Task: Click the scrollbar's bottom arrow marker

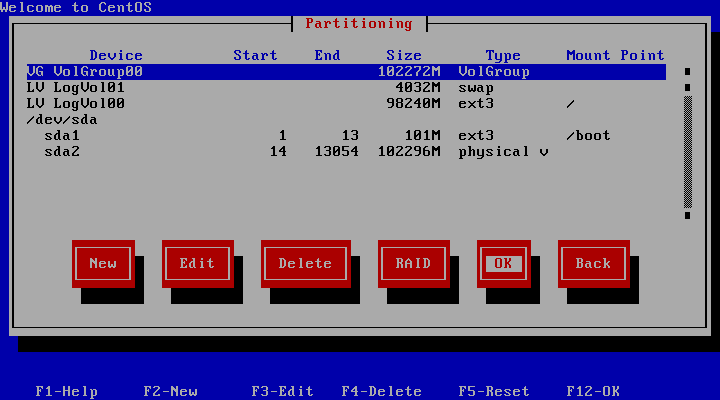Action: [687, 215]
